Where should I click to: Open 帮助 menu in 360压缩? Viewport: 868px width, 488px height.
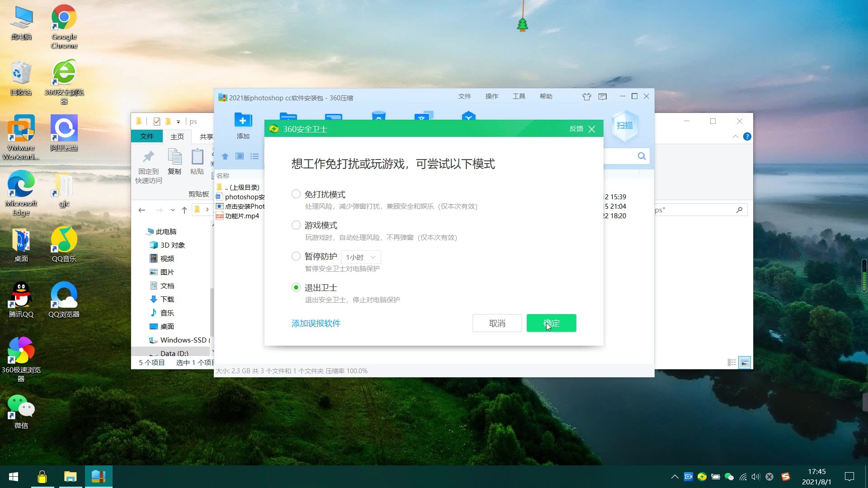(x=546, y=96)
